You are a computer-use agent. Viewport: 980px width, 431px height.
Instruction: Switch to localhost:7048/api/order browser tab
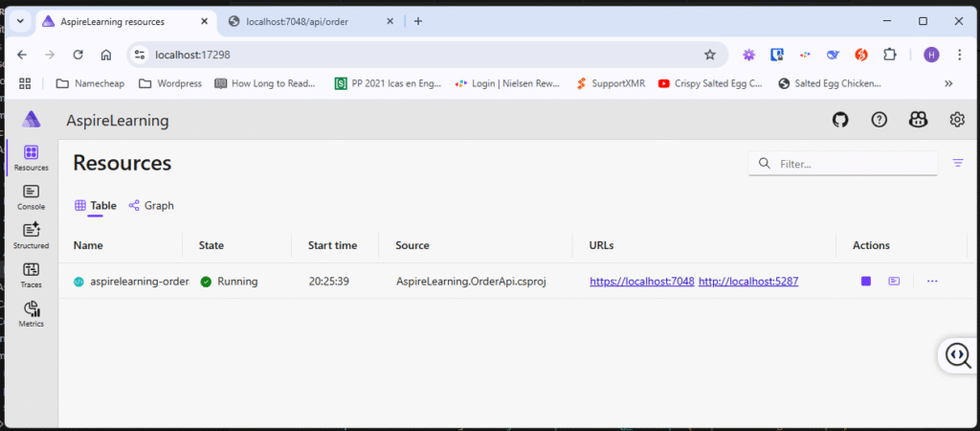[x=312, y=21]
